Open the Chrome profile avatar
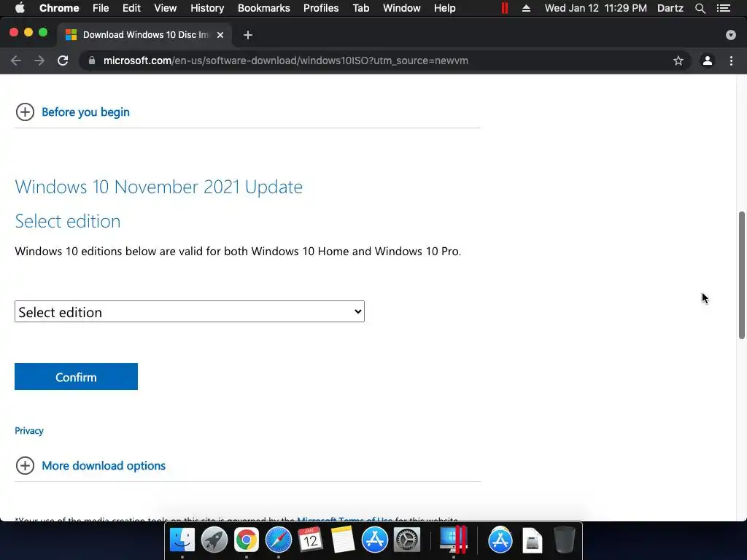Image resolution: width=747 pixels, height=560 pixels. 707,61
